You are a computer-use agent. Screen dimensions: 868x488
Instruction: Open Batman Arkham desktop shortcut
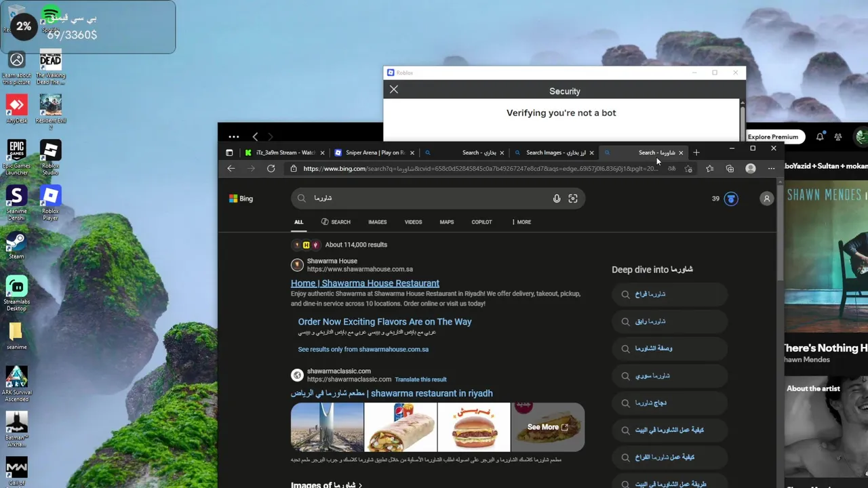coord(17,429)
